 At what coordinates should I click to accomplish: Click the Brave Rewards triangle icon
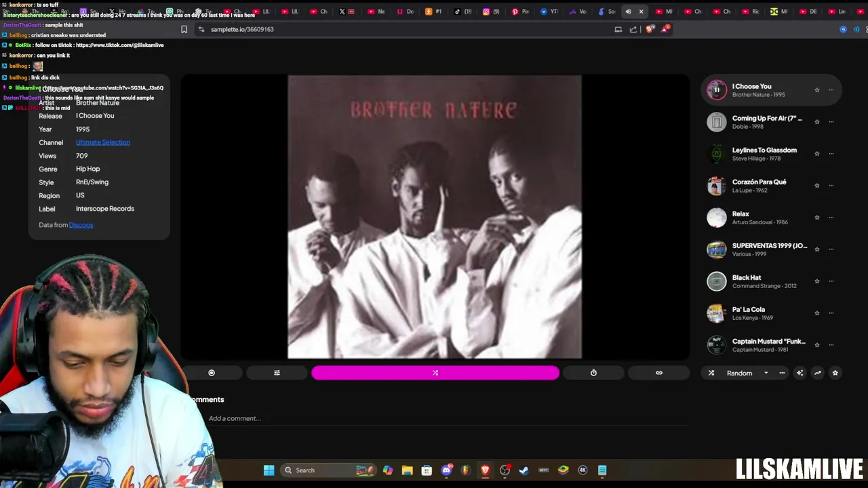click(666, 29)
